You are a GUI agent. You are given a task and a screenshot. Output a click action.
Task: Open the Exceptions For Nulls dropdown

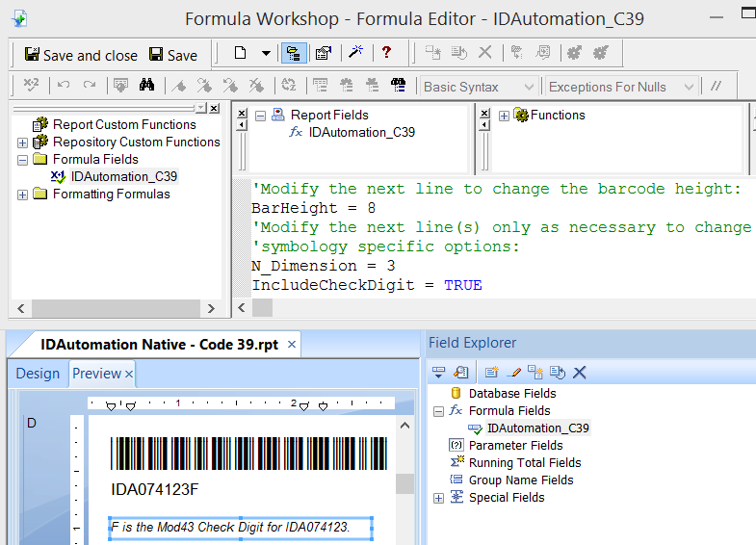622,87
